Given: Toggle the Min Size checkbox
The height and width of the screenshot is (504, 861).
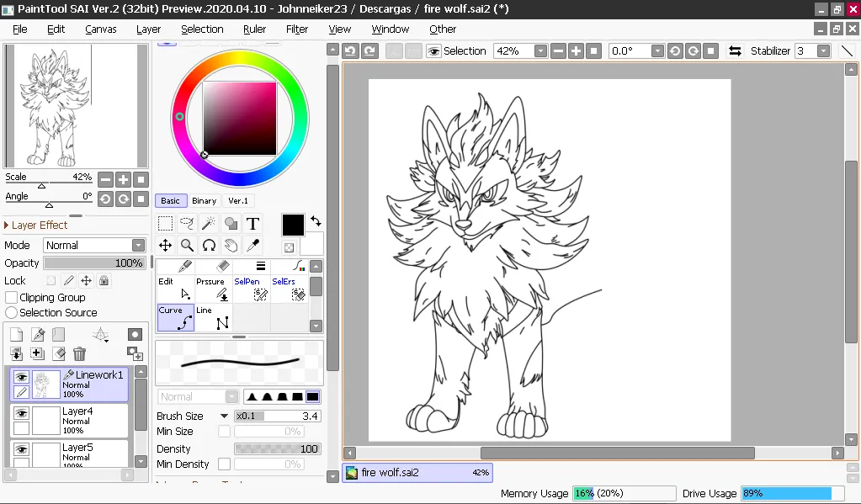Looking at the screenshot, I should coord(224,432).
